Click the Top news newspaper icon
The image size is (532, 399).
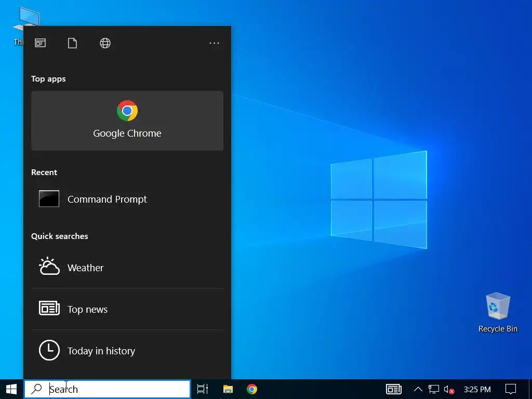(49, 308)
